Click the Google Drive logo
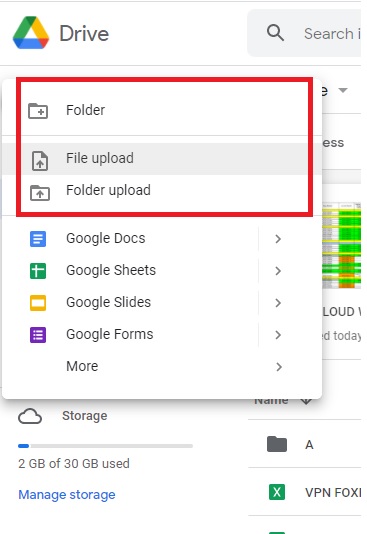Image resolution: width=367 pixels, height=534 pixels. click(x=31, y=33)
